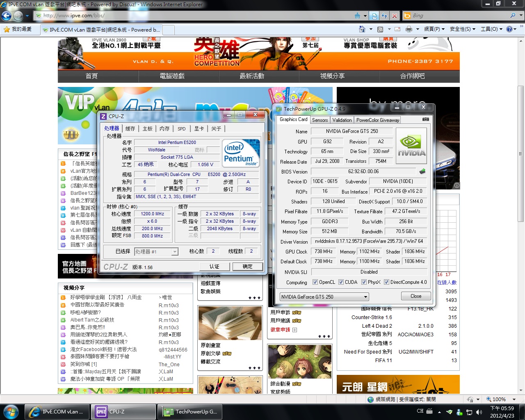Viewport: 525px width, 420px height.
Task: Open the 合作網吧 link in site navigation
Action: click(x=413, y=76)
